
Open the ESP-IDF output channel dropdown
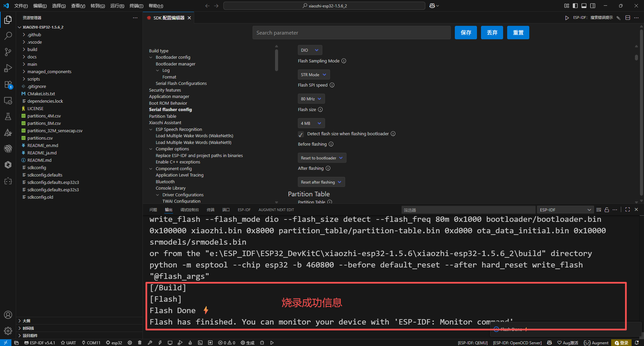(x=565, y=210)
